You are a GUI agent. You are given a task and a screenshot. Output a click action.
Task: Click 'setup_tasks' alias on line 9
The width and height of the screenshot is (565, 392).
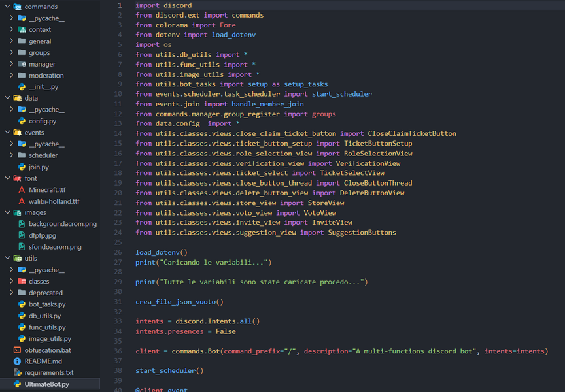(x=306, y=84)
